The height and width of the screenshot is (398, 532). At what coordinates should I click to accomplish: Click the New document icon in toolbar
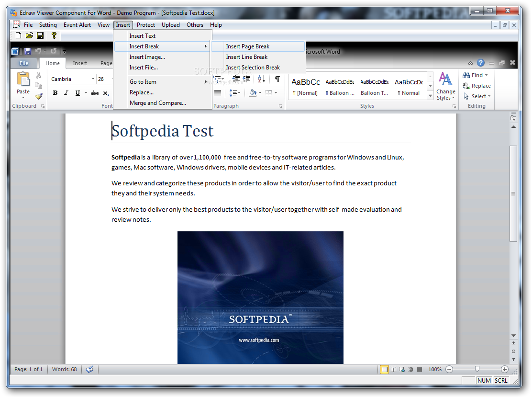[18, 35]
